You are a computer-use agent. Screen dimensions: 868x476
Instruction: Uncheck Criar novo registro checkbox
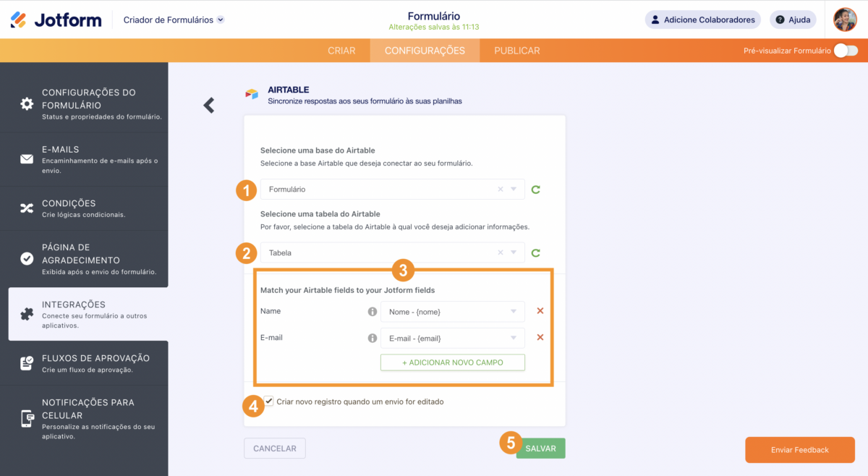pyautogui.click(x=269, y=401)
